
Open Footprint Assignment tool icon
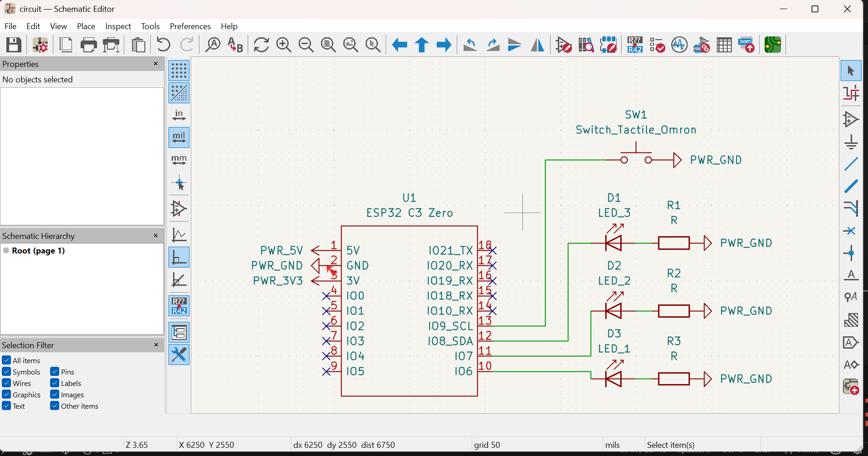coord(702,45)
